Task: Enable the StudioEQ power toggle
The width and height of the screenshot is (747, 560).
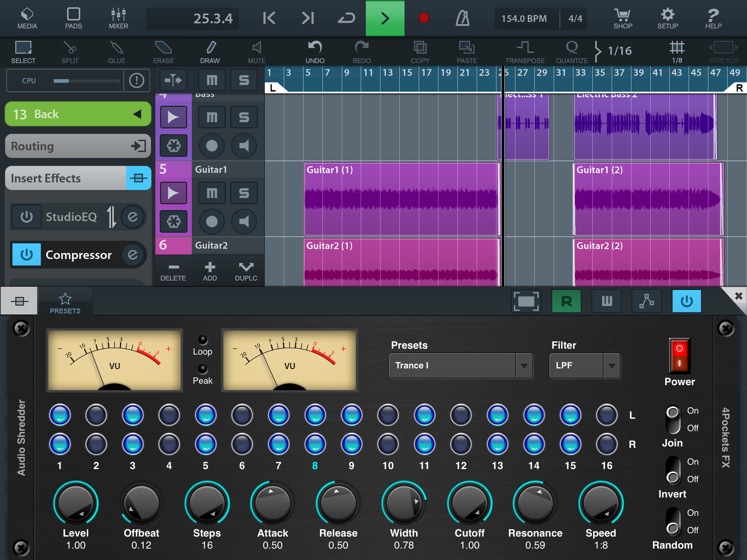Action: coord(26,217)
